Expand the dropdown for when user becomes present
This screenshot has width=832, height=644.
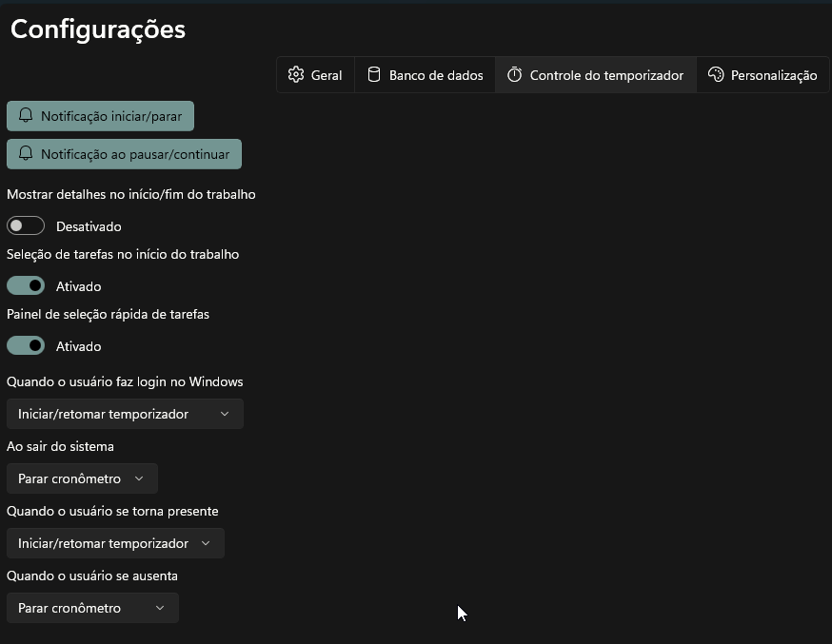115,543
